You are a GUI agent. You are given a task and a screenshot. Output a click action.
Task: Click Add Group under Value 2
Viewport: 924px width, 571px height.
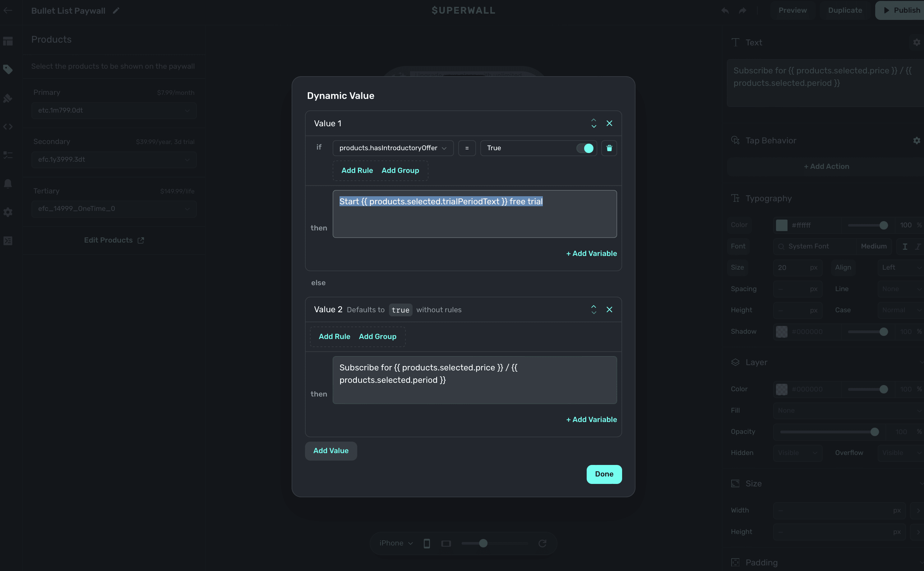pos(377,337)
